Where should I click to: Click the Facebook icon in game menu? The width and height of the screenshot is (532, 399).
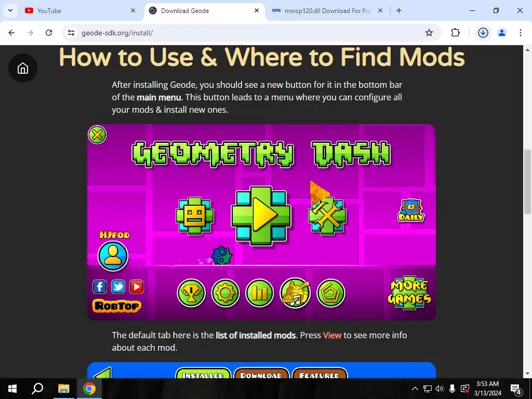pos(100,287)
